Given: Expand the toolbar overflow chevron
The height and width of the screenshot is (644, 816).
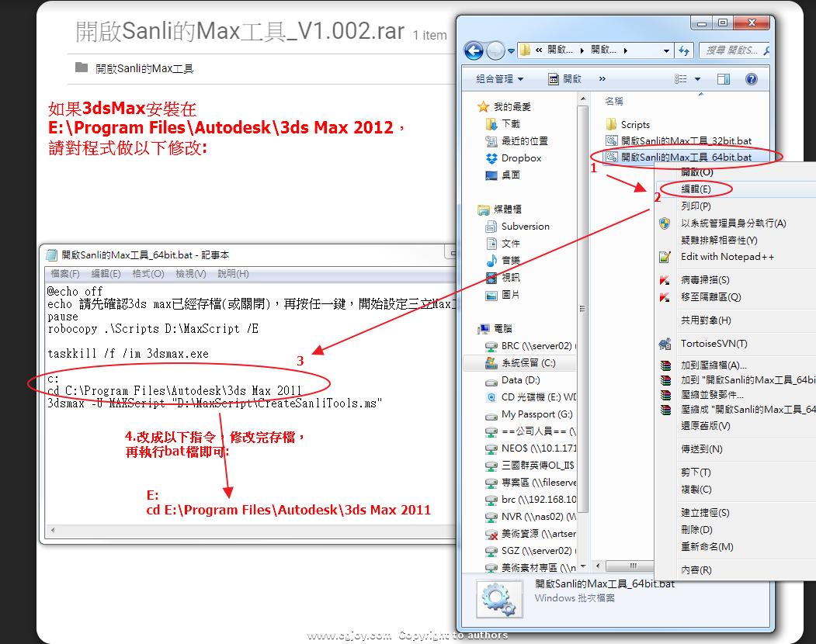Looking at the screenshot, I should point(602,79).
